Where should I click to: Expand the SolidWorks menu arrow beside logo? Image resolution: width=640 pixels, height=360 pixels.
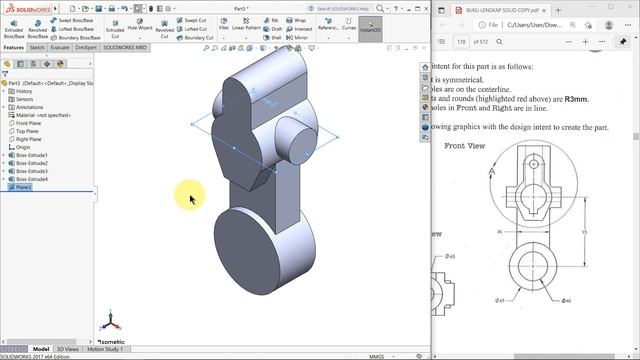(55, 9)
